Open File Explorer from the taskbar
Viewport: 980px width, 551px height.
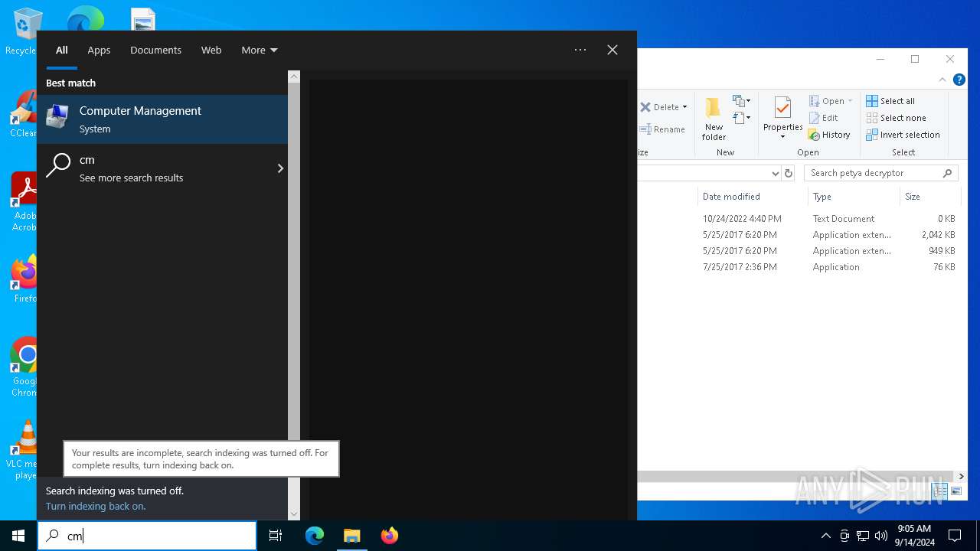coord(352,536)
